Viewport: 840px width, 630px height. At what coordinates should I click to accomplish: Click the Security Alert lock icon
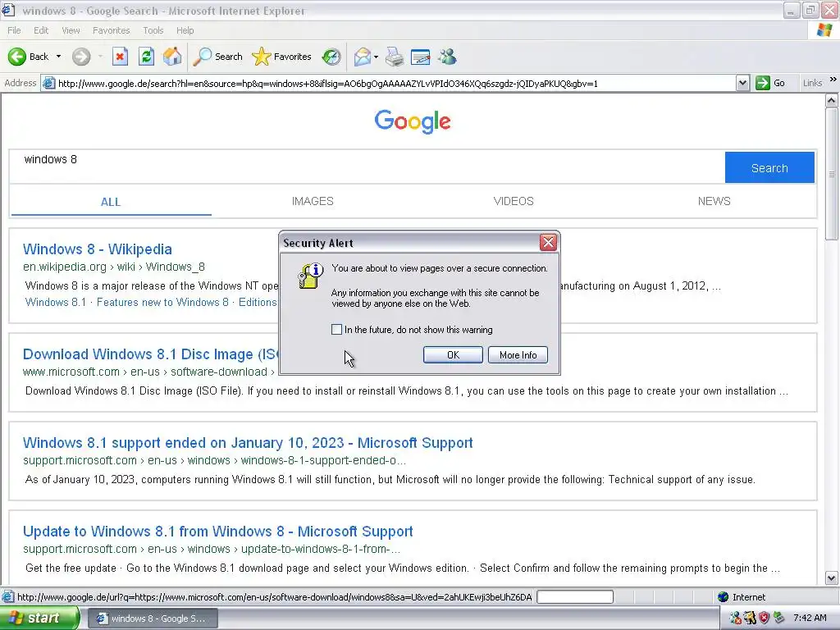click(311, 276)
